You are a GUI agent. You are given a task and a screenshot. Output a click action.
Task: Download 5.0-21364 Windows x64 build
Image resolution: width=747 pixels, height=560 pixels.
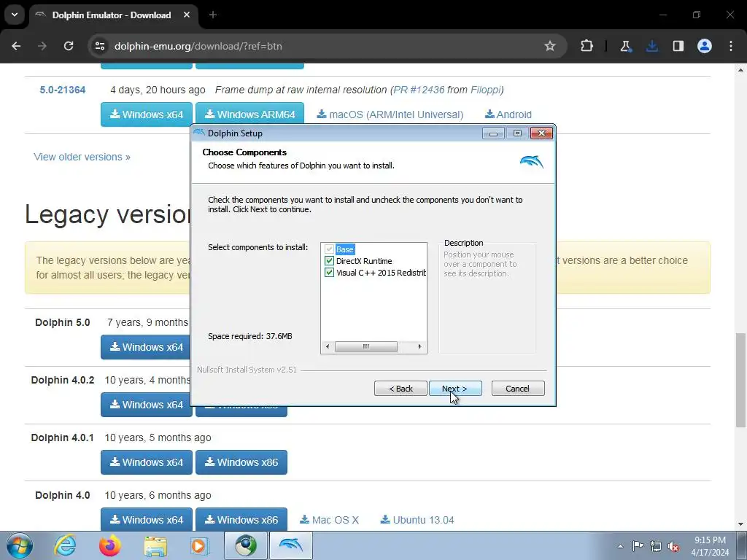146,114
